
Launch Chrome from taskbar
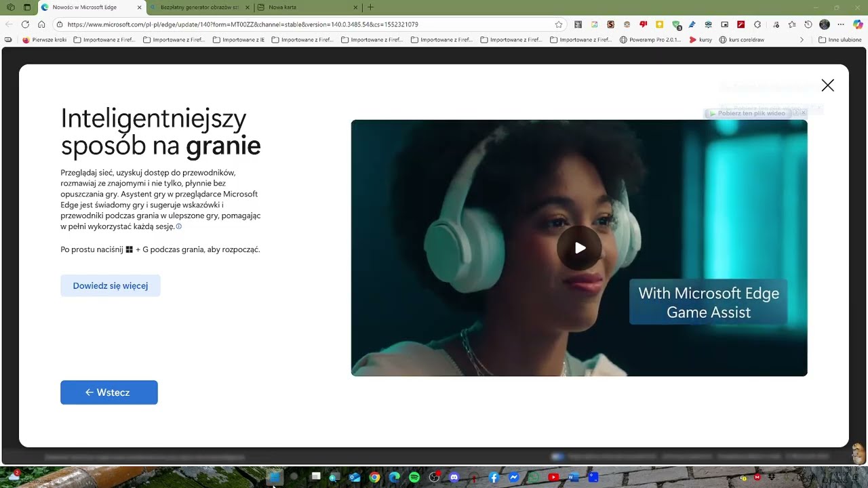point(374,477)
